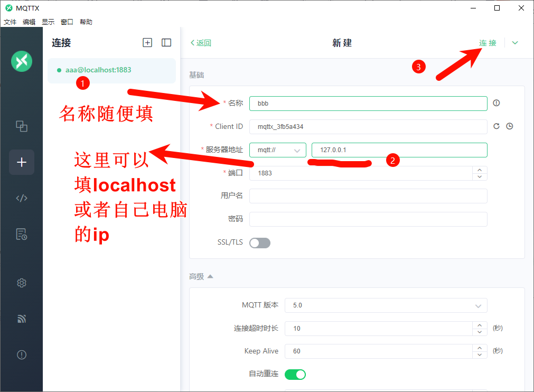Toggle the connection list layout icon
This screenshot has width=534, height=392.
pos(166,43)
